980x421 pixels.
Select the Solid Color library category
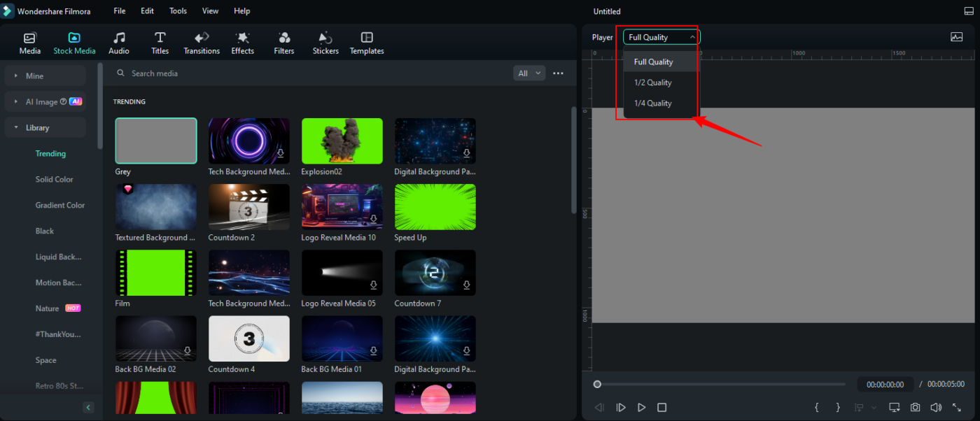[x=55, y=180]
